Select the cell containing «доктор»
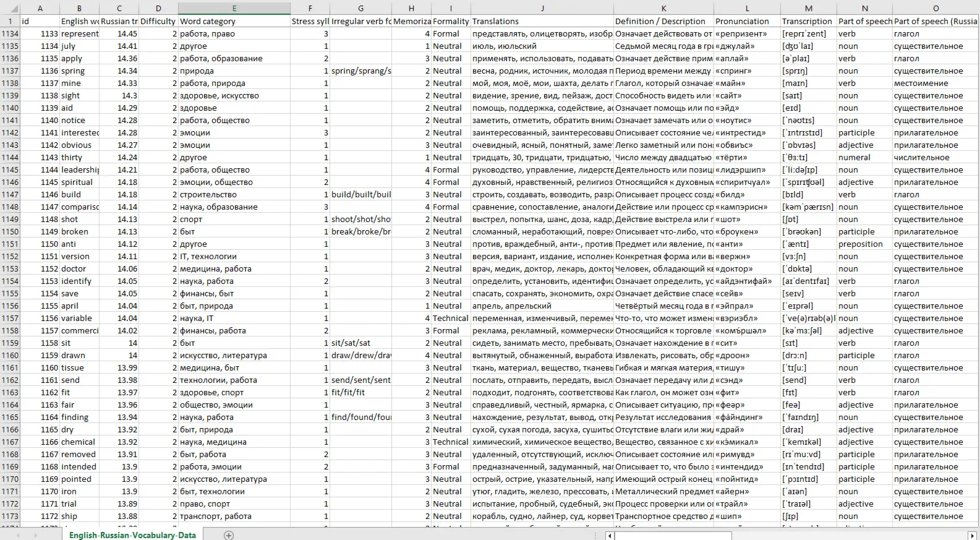 coord(747,268)
